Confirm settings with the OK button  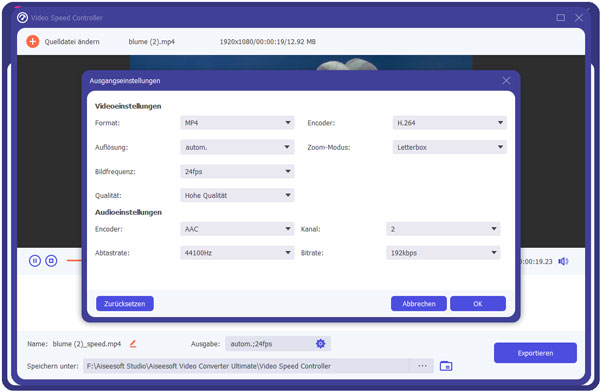coord(478,303)
